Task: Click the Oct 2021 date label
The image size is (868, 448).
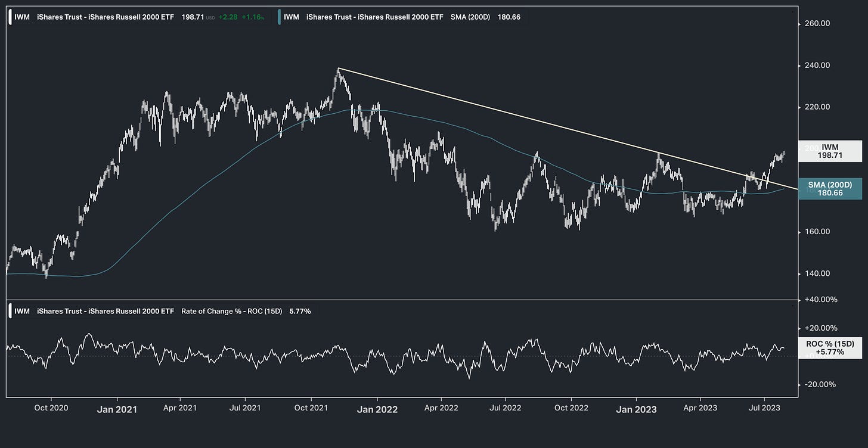Action: tap(311, 408)
